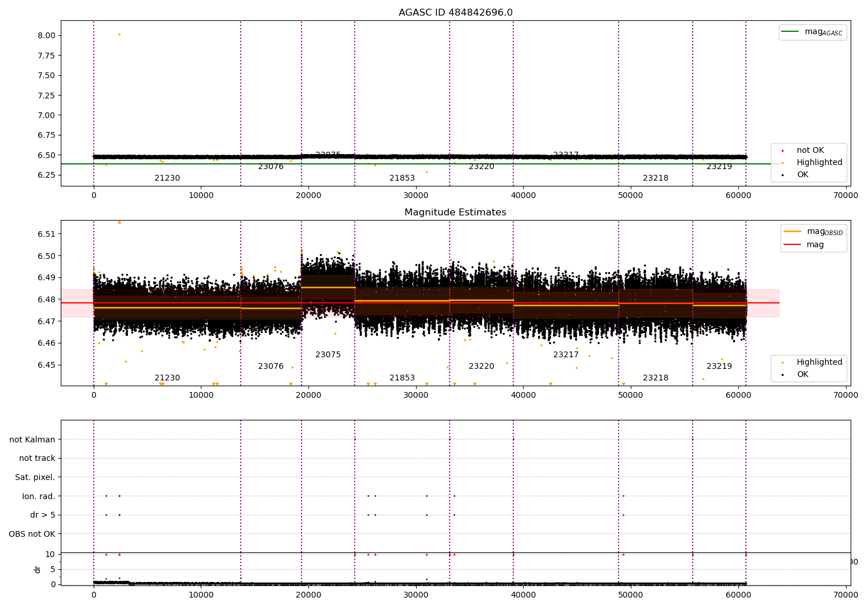Viewport: 868px width, 608px height.
Task: Click the 6.48 y-axis tick label
Action: (47, 299)
